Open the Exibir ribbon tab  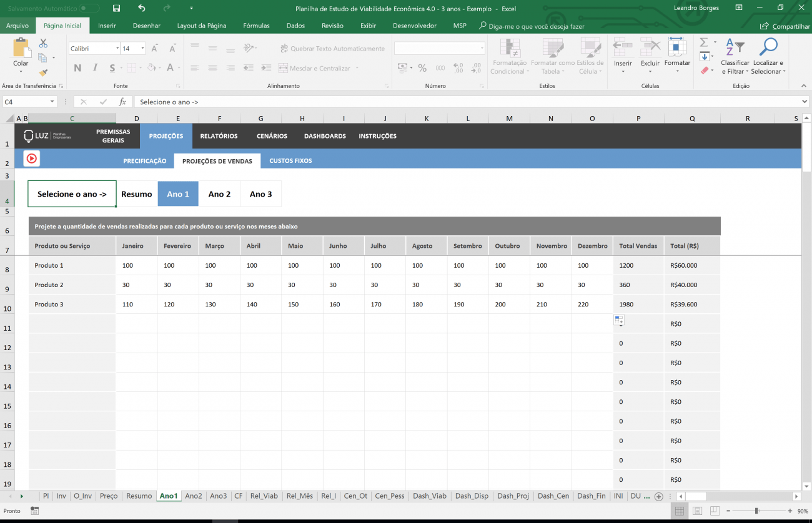point(368,26)
